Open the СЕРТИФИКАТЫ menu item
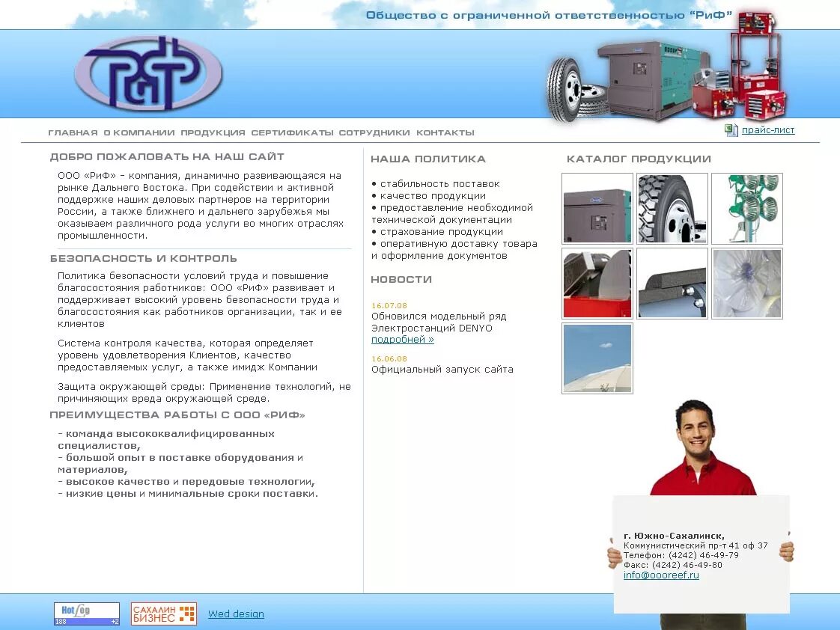Image resolution: width=840 pixels, height=630 pixels. point(292,132)
